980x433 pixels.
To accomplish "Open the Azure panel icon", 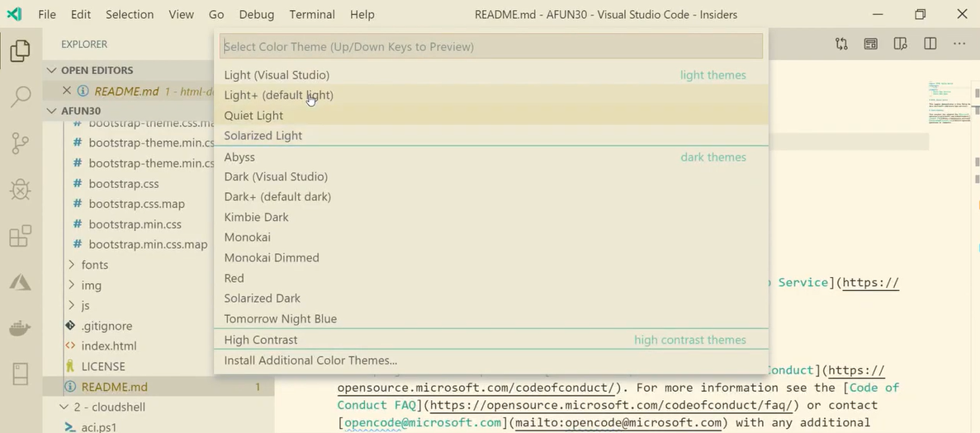I will tap(21, 283).
